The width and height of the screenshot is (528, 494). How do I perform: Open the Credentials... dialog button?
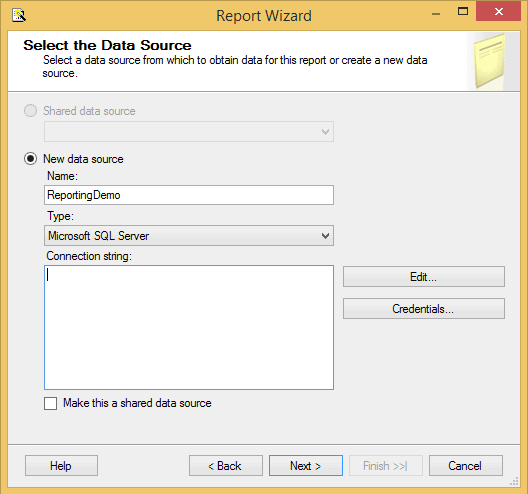(424, 308)
